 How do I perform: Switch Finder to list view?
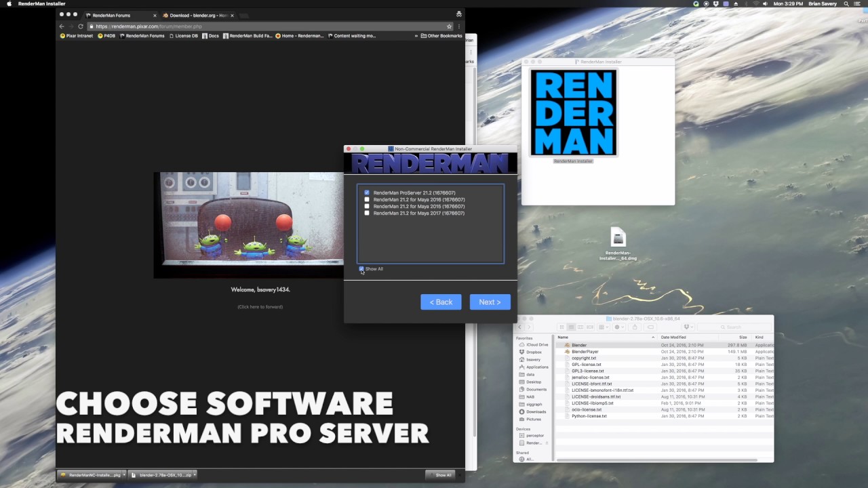(572, 327)
